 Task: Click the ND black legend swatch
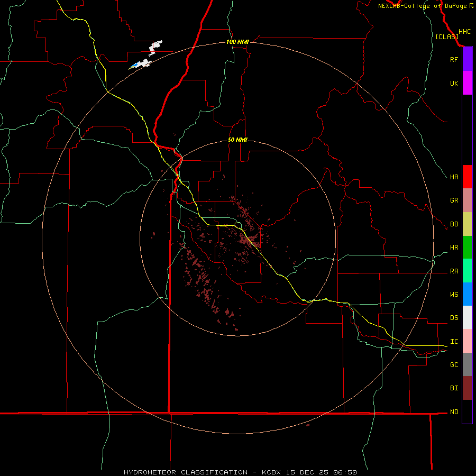pyautogui.click(x=467, y=411)
